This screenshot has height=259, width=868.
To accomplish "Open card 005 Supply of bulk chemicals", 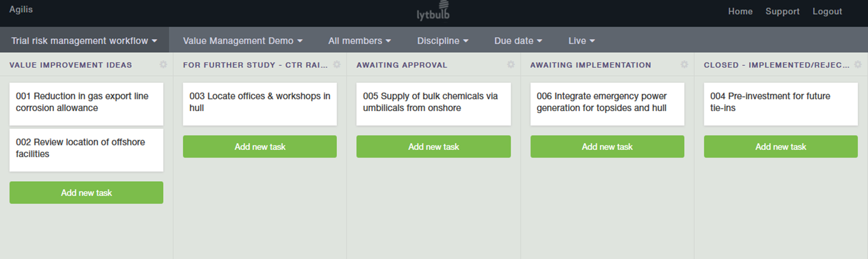I will coord(434,102).
